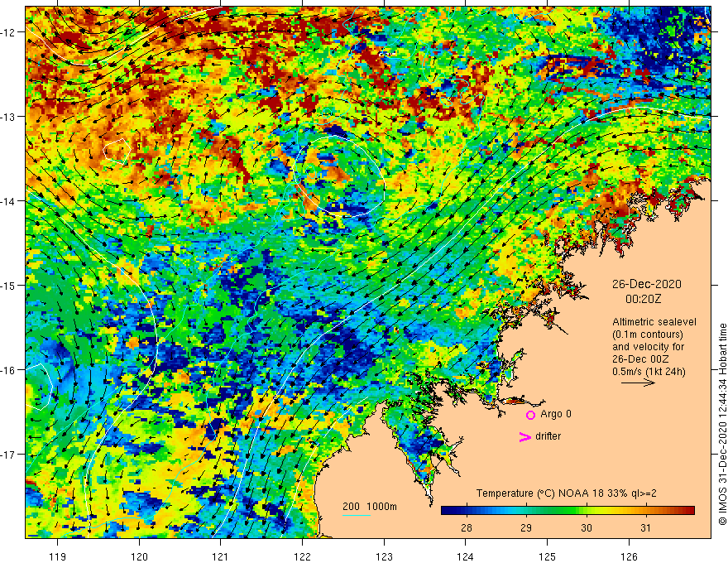Click the '0.5m/s (1kt 24h)' label
The height and width of the screenshot is (563, 728).
click(x=649, y=371)
